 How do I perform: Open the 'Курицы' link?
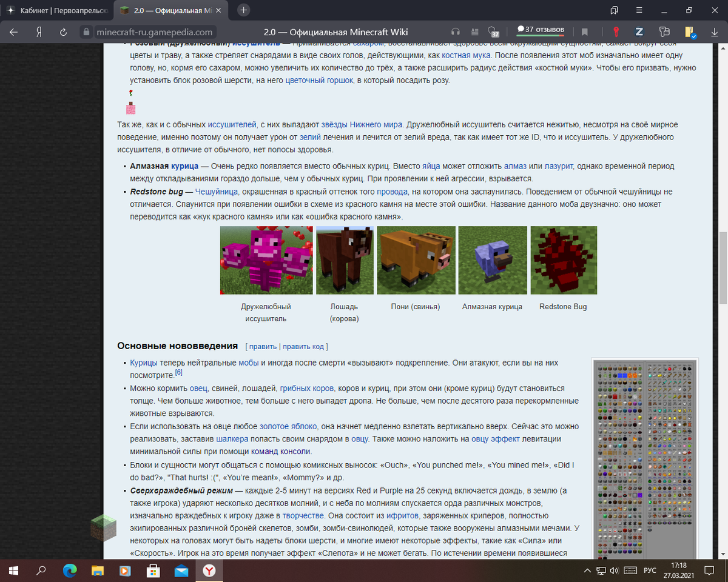[x=144, y=363]
